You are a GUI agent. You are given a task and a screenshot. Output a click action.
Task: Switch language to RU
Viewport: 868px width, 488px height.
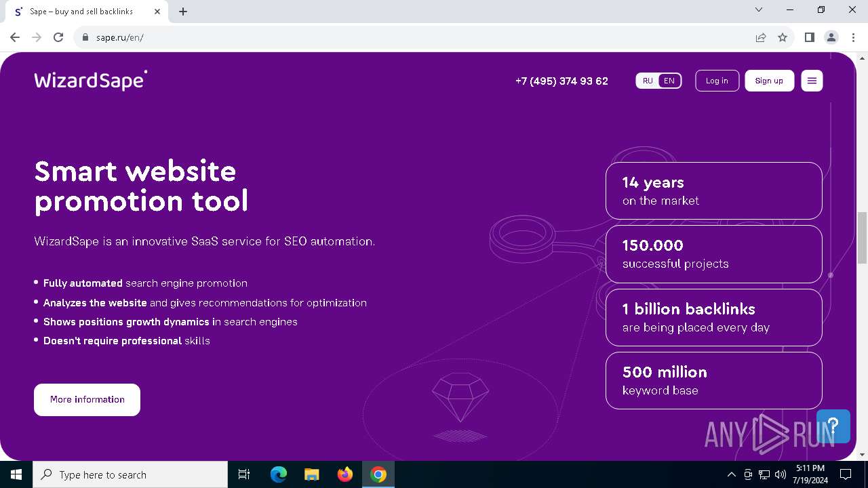(648, 81)
